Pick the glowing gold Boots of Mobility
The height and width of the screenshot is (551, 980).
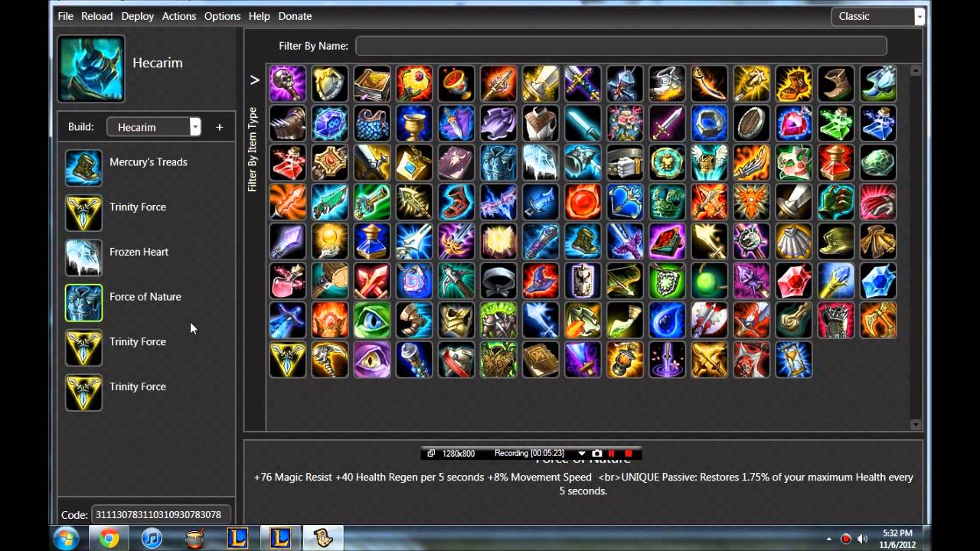793,84
